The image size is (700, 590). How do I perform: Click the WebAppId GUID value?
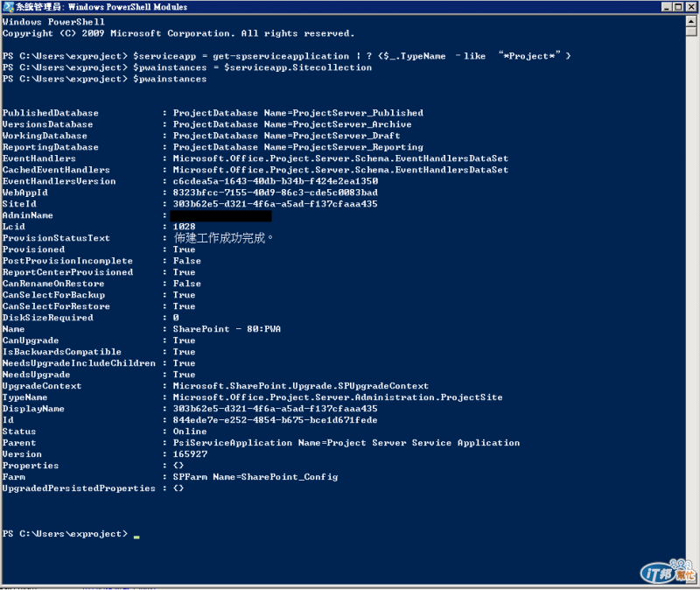tap(276, 193)
